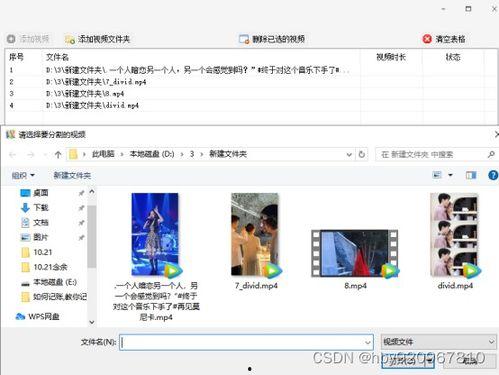Click 新建文件夹 in the address breadcrumb

point(228,154)
